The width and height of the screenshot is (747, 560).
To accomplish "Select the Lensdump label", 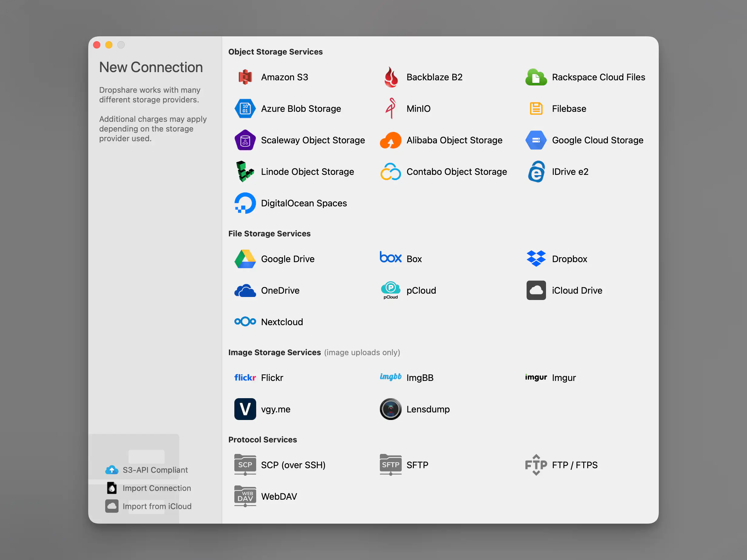I will coord(428,409).
